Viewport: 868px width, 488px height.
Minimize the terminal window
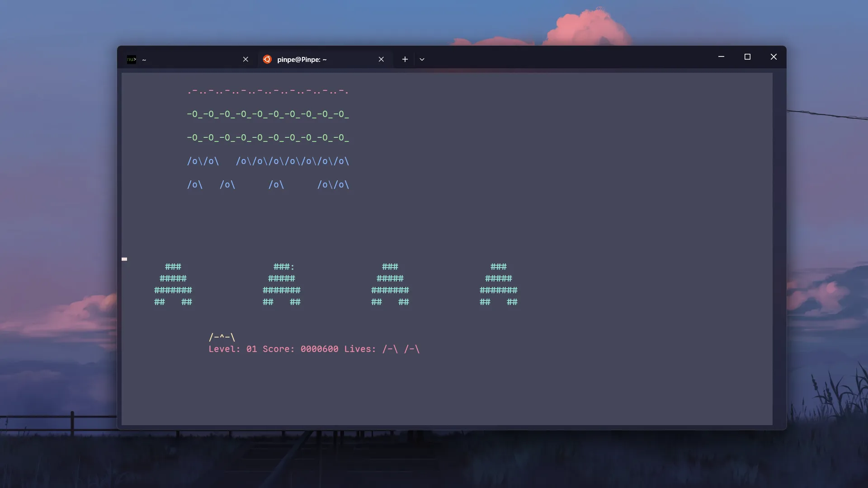click(x=721, y=56)
